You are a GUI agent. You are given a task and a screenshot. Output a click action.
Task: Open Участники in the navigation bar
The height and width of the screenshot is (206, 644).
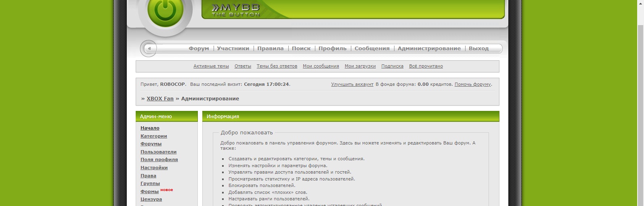click(x=233, y=49)
